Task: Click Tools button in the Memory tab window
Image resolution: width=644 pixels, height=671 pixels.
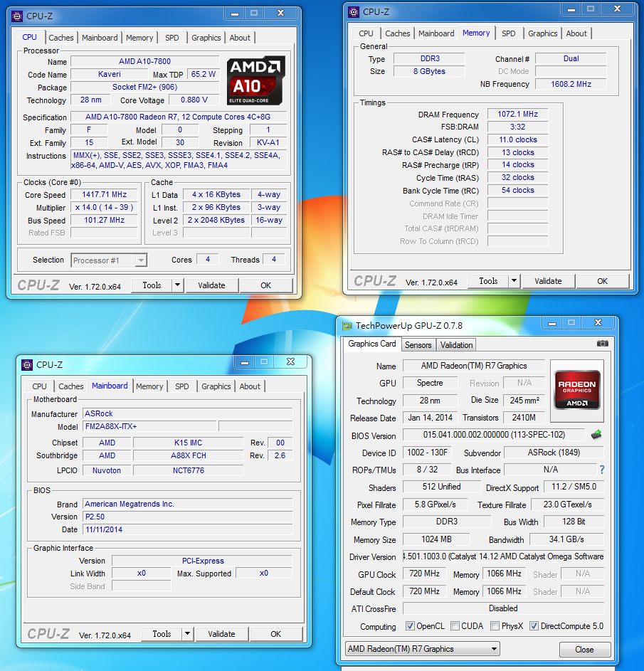Action: (x=488, y=281)
